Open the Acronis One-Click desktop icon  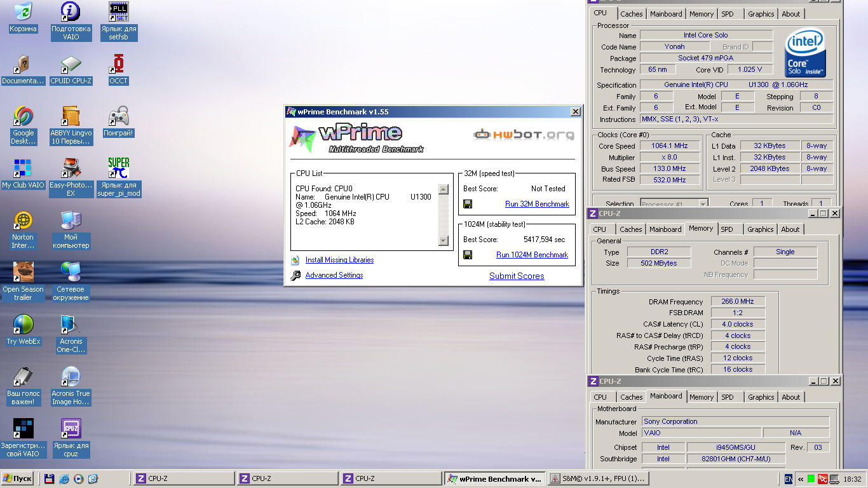(x=71, y=324)
